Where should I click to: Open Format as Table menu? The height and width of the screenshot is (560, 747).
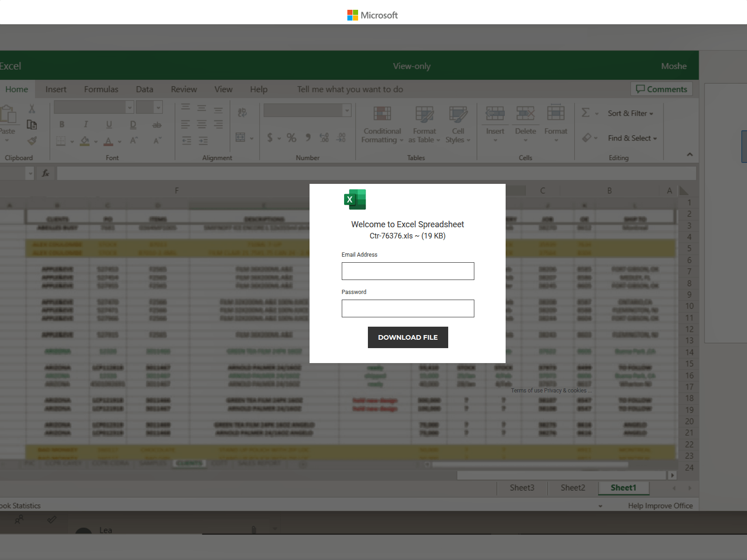[424, 125]
